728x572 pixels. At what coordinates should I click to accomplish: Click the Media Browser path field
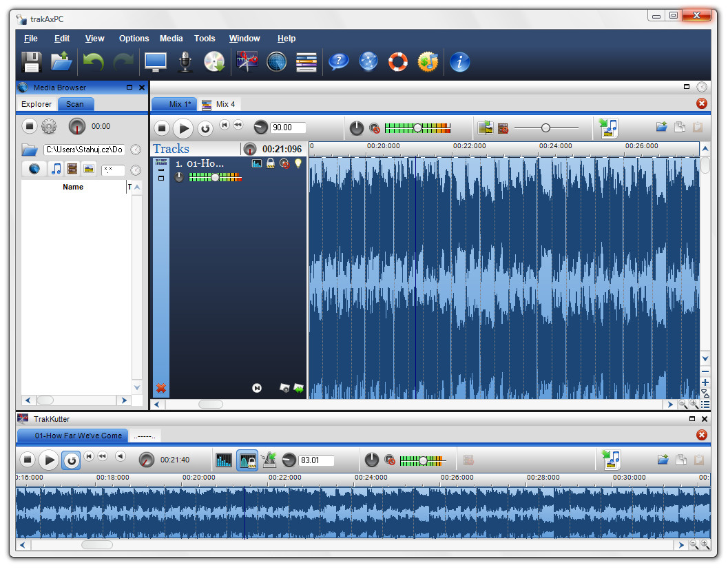(85, 150)
